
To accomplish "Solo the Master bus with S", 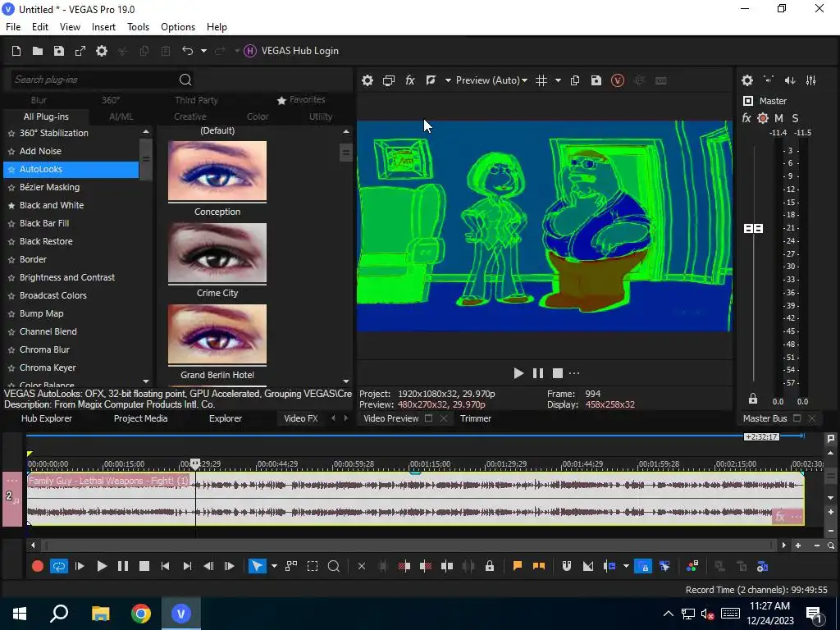I will click(x=795, y=118).
